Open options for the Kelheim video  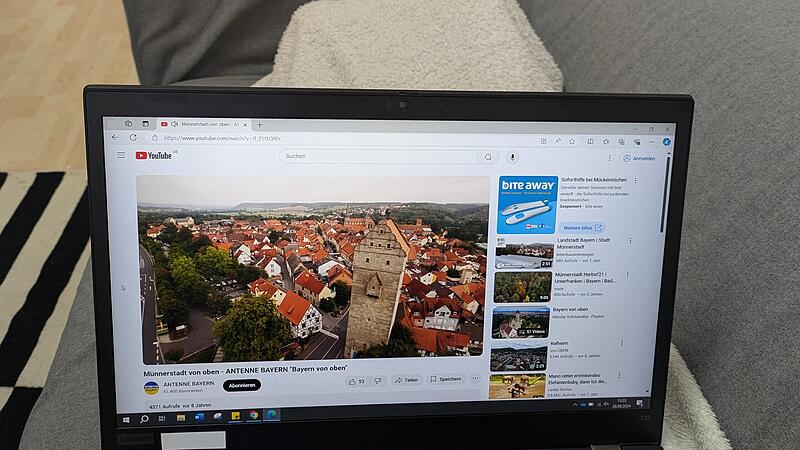pos(621,343)
